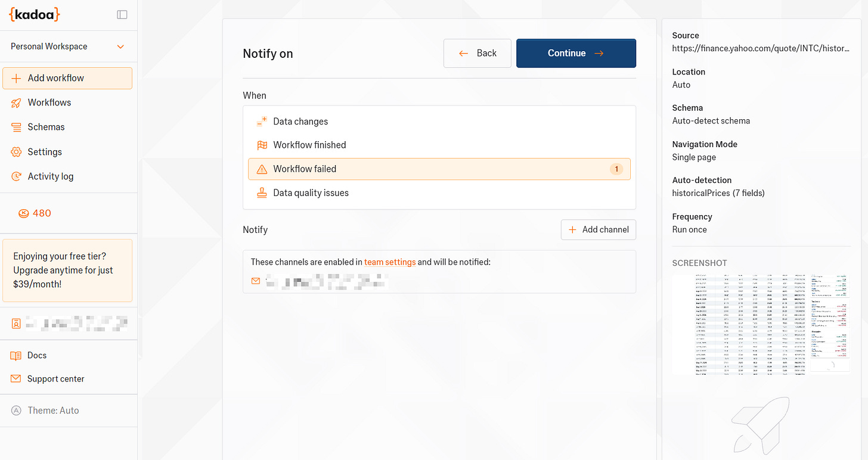
Task: Open Support center from the sidebar
Action: [x=55, y=378]
